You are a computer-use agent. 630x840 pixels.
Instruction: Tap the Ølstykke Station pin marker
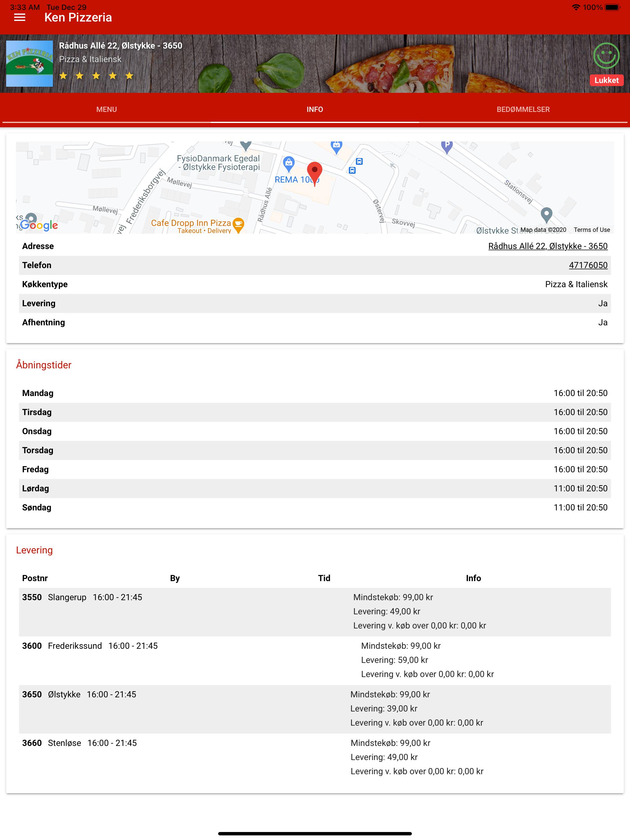point(546,215)
